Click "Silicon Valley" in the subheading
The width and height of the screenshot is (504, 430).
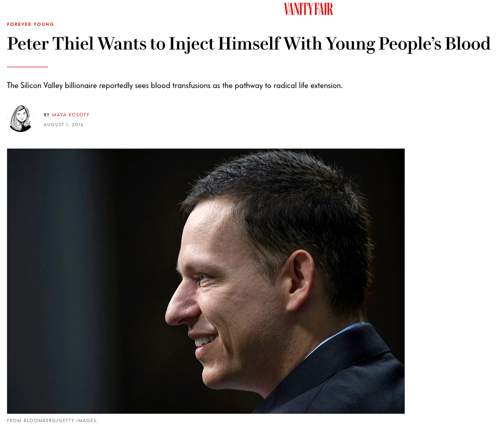tap(42, 86)
